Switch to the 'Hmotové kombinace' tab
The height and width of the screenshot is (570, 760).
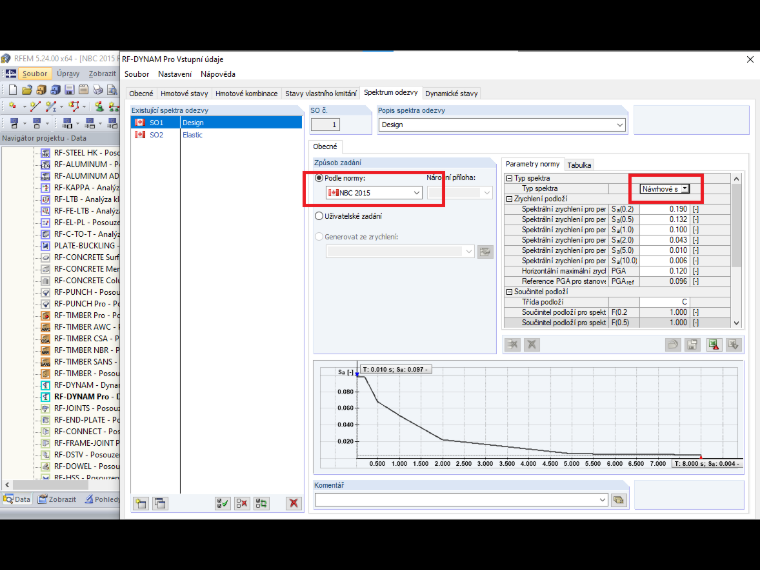tap(246, 94)
